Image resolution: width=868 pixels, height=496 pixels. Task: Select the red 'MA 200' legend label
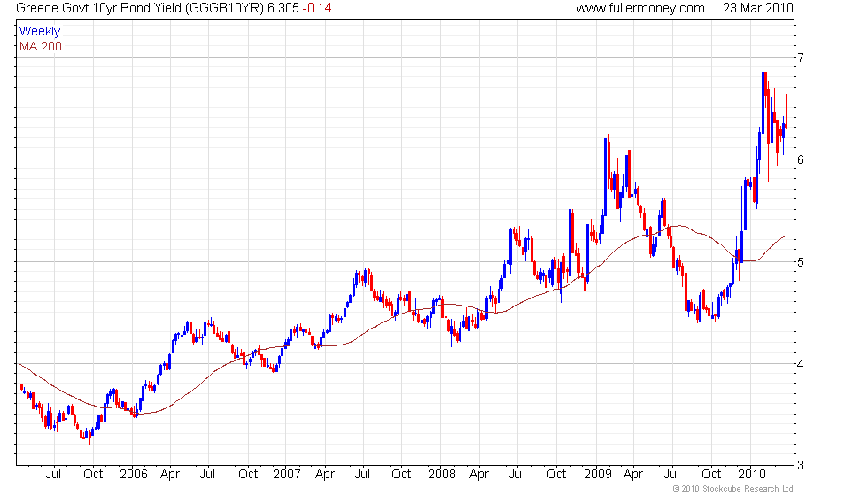[41, 46]
